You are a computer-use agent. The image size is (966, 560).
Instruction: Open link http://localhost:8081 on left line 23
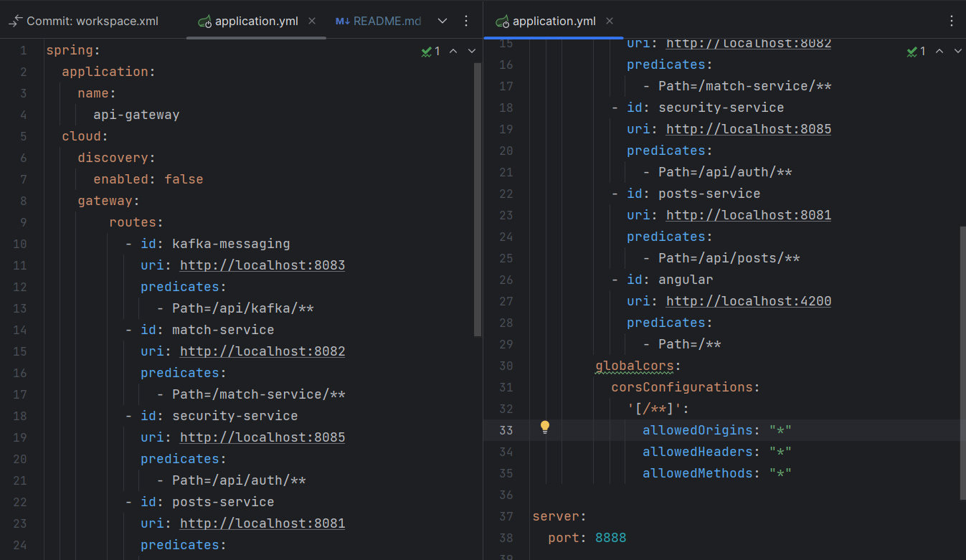(262, 523)
